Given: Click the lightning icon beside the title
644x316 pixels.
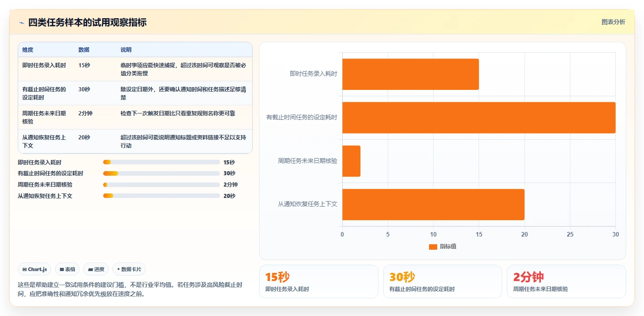Looking at the screenshot, I should click(x=21, y=23).
